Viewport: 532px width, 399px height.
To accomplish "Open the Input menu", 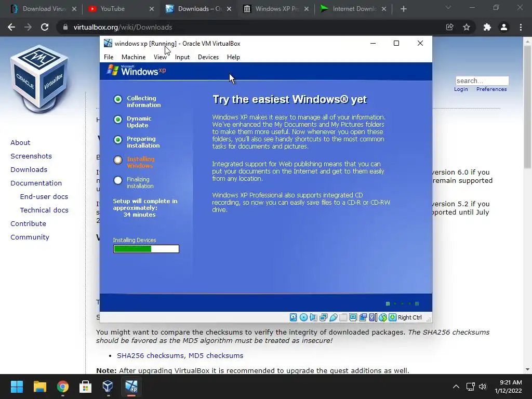I will [x=182, y=57].
